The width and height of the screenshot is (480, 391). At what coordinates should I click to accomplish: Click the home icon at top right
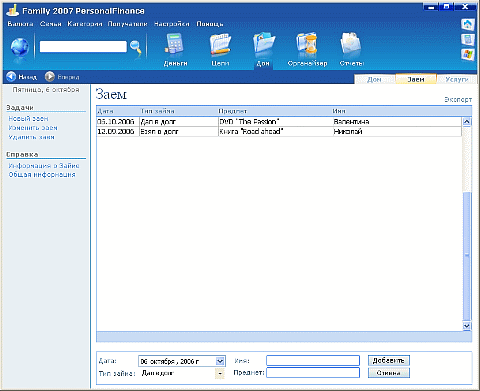coord(468,24)
